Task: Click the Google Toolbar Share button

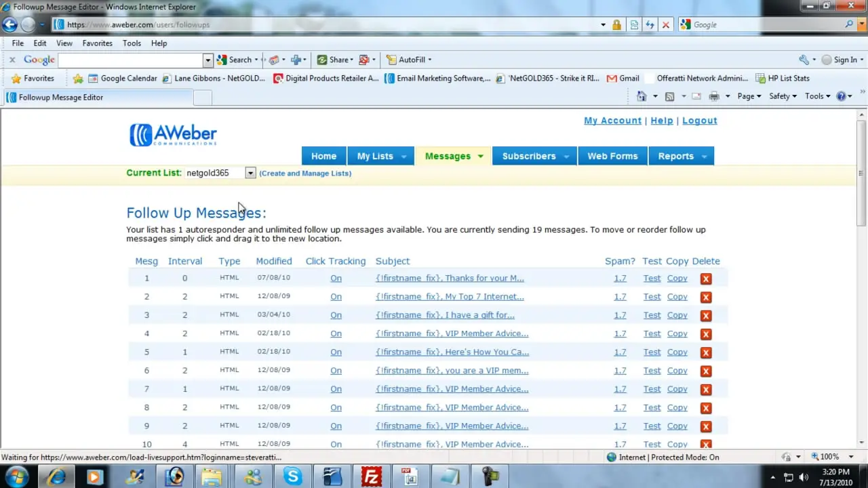Action: (x=335, y=60)
